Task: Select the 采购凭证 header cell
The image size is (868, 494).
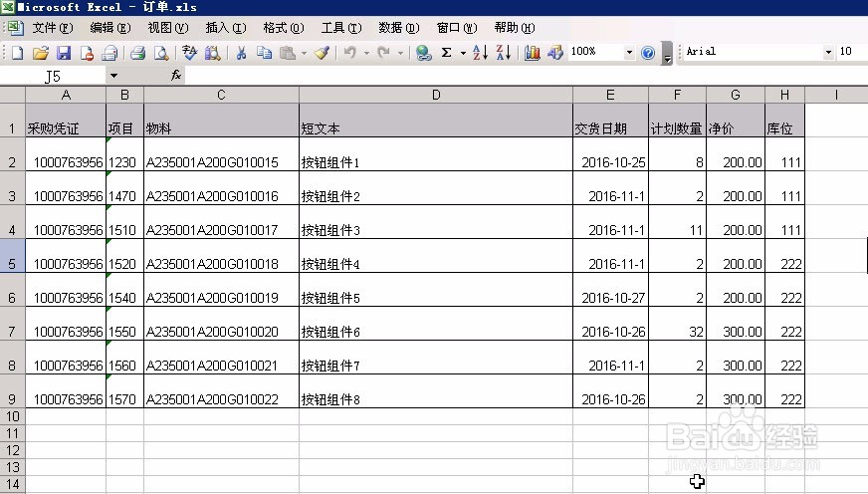Action: point(66,121)
